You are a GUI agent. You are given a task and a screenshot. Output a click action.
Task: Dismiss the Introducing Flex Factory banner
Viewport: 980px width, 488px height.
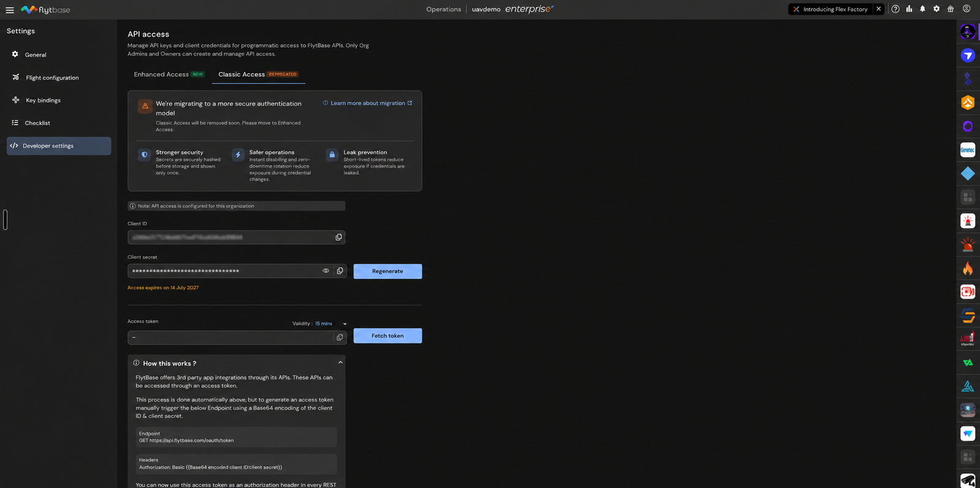click(x=878, y=9)
